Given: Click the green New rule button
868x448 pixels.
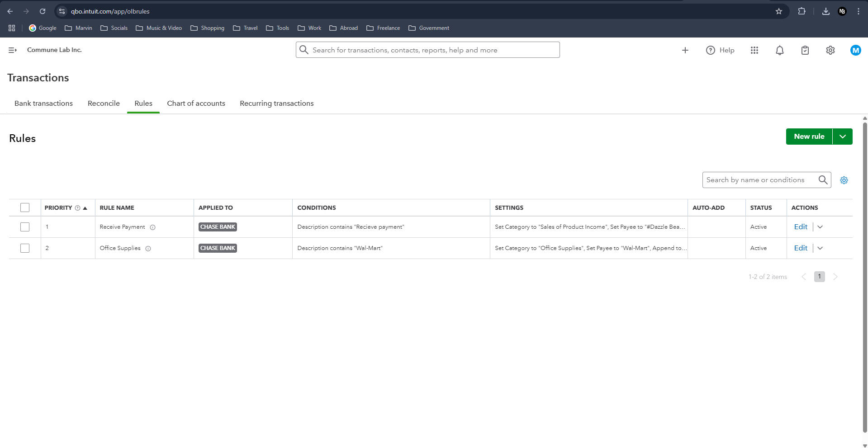Looking at the screenshot, I should (809, 137).
